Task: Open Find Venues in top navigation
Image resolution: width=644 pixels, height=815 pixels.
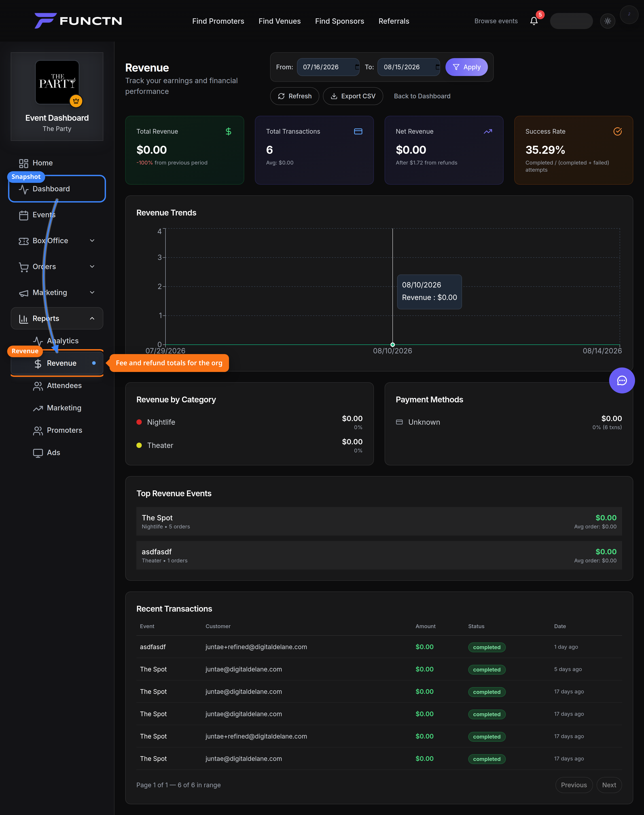Action: (x=279, y=21)
